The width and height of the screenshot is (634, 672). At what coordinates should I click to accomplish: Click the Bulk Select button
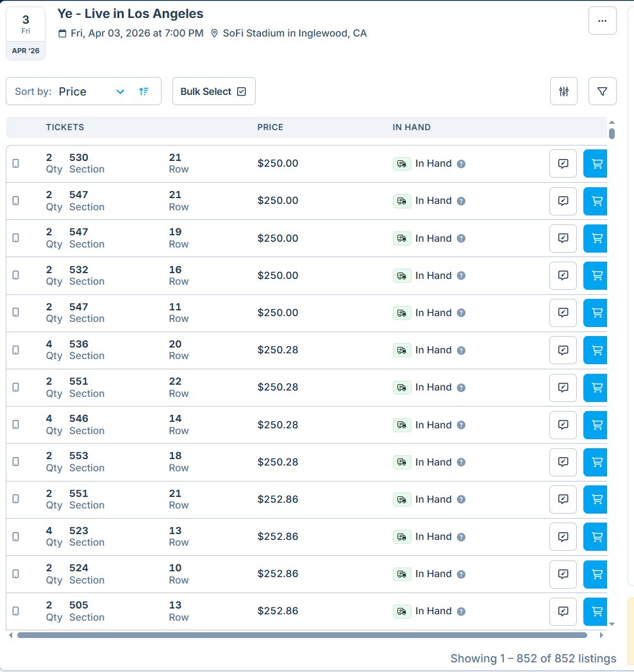(213, 91)
